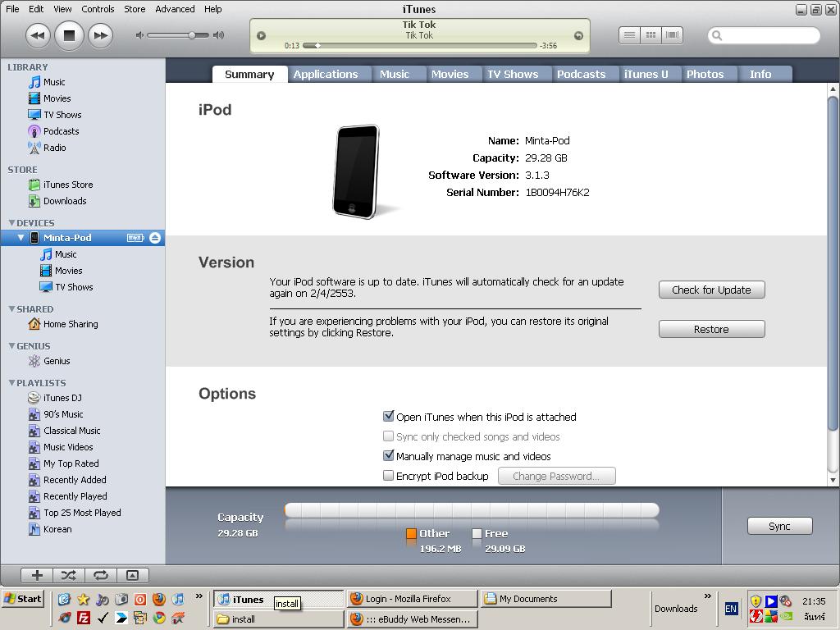Viewport: 840px width, 630px height.
Task: Adjust the volume slider
Action: point(178,35)
